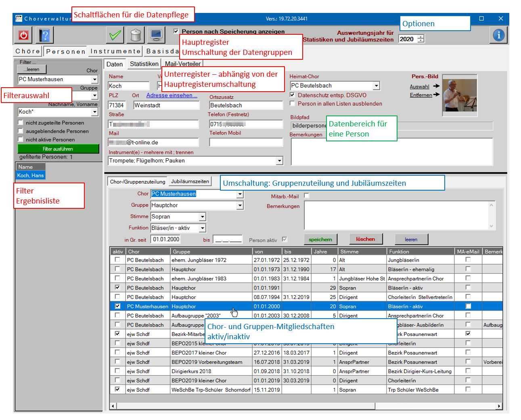The image size is (521, 420).
Task: Select row 'WeSchBe Trp-Schüler Schorndorf'
Action: (x=306, y=390)
